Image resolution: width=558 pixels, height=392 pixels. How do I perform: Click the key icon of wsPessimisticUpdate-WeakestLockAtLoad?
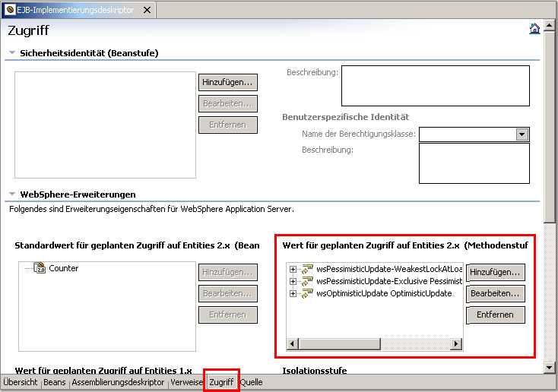point(307,269)
